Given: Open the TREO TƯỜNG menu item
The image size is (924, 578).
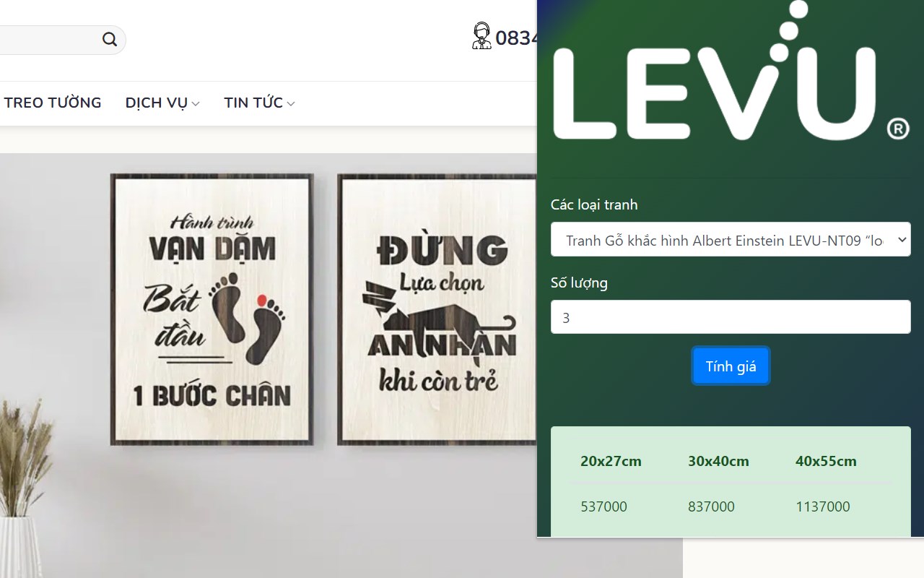Looking at the screenshot, I should [52, 103].
